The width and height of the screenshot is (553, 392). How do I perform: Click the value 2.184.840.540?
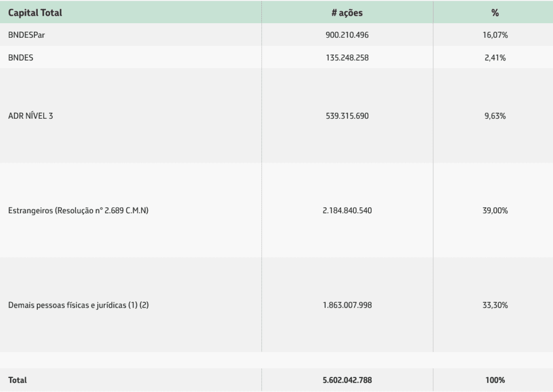347,211
